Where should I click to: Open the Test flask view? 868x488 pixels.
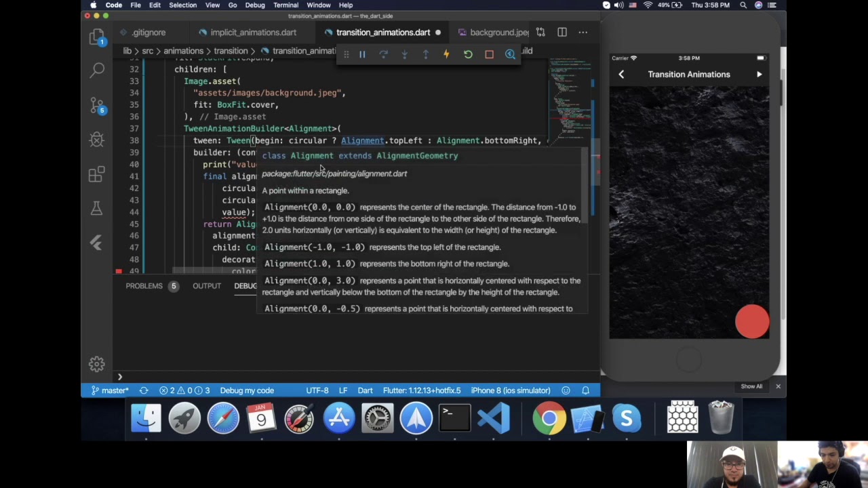click(97, 209)
